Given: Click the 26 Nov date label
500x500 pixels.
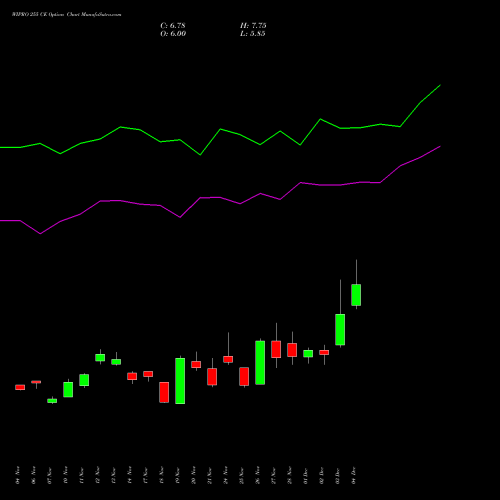Looking at the screenshot, I should [x=258, y=475].
